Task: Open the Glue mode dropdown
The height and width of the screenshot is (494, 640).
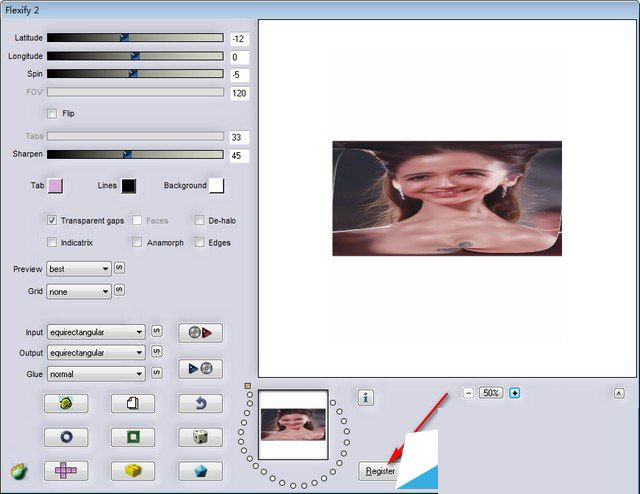Action: (x=96, y=374)
